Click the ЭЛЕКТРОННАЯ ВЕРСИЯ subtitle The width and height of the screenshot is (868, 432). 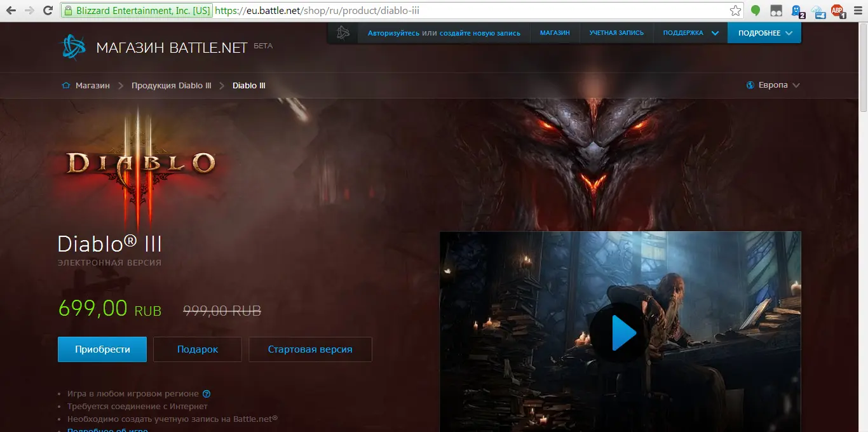(109, 263)
